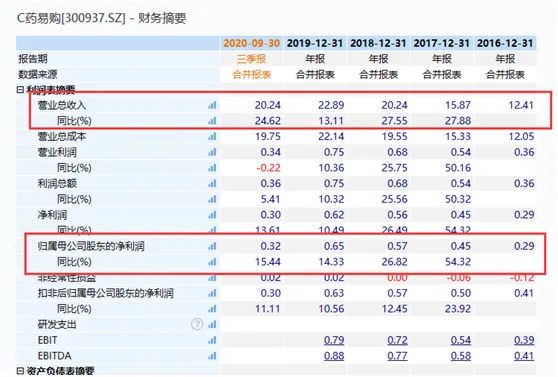Select the 2016-12-31 column header
558x377 pixels.
(x=505, y=43)
